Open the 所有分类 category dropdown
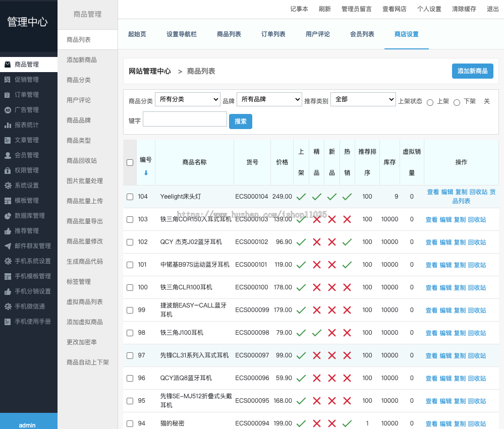Screen dimensions: 504x429 (188, 99)
